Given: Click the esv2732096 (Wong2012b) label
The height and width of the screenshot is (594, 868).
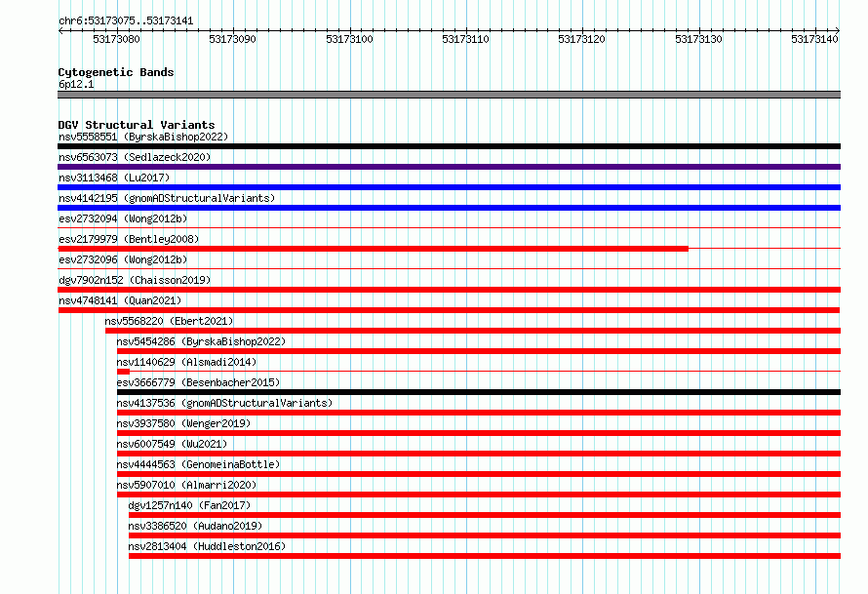Looking at the screenshot, I should point(123,259).
